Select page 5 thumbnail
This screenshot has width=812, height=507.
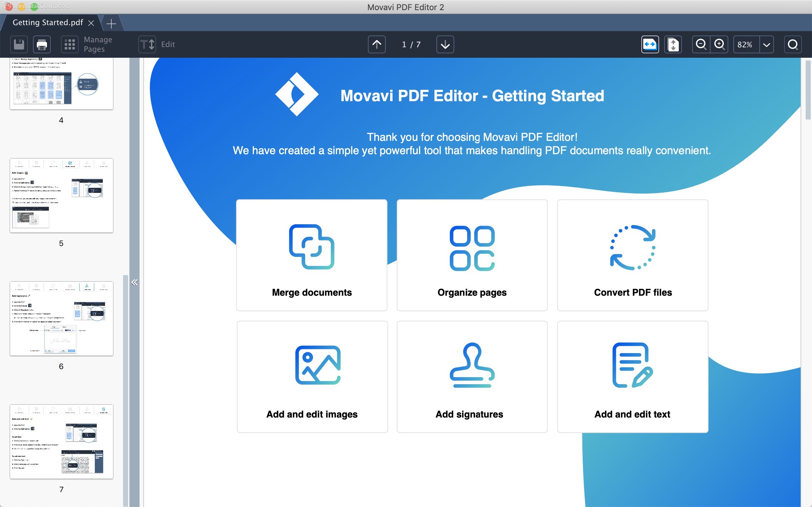tap(62, 195)
